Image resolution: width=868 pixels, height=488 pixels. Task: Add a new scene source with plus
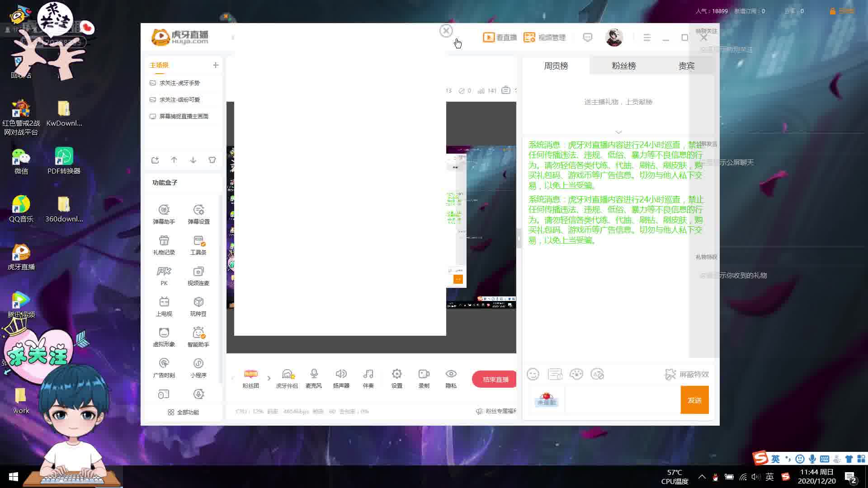(x=216, y=65)
